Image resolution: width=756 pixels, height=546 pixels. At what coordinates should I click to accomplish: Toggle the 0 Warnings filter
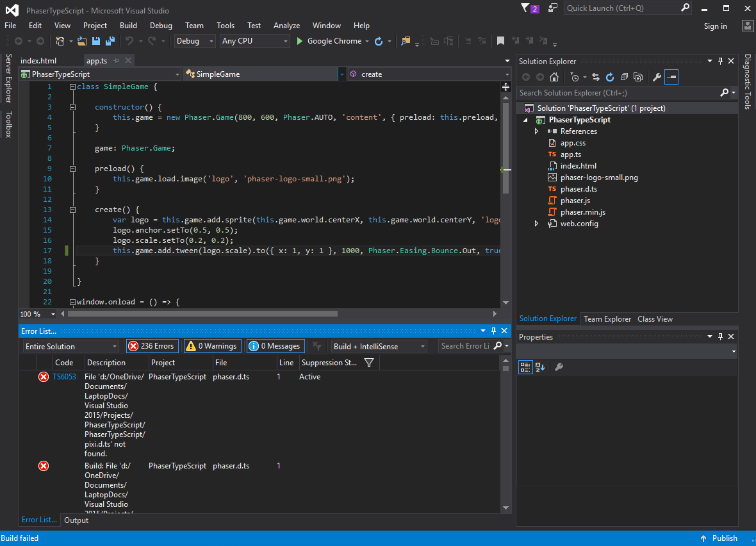212,346
